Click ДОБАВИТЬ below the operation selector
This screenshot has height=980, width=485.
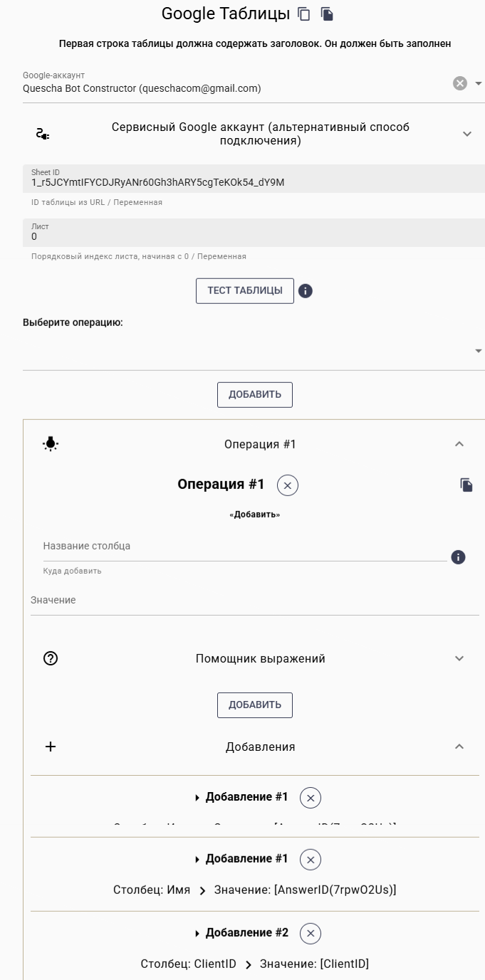click(254, 394)
